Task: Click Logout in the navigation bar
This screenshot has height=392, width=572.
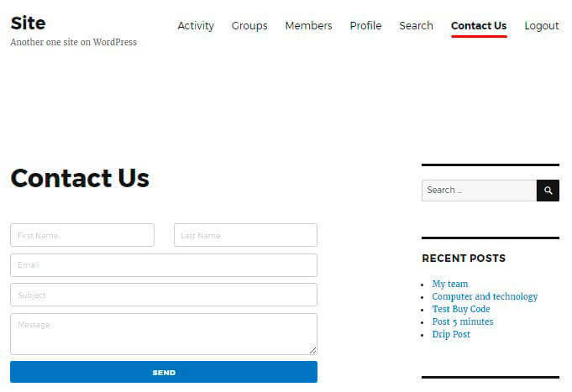Action: (542, 26)
